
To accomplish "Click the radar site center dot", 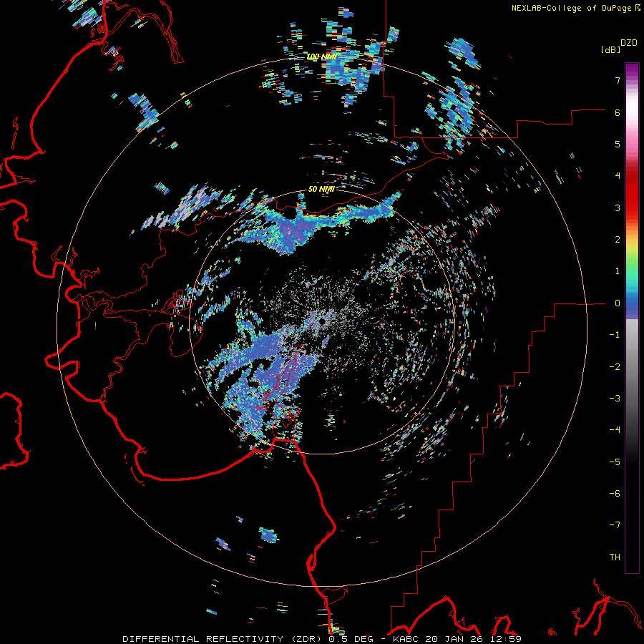I will (323, 320).
